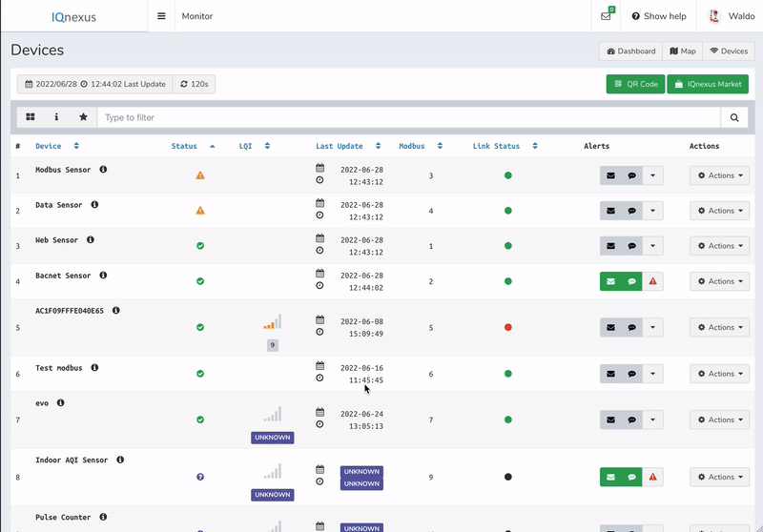Expand alerts dropdown for Modbus Sensor
Screen dimensions: 763x532
[x=653, y=175]
